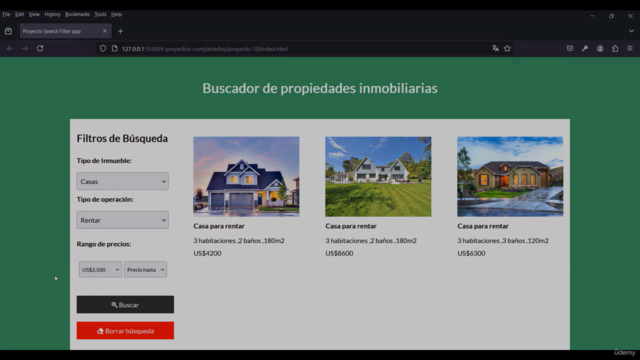The width and height of the screenshot is (640, 360).
Task: Bookmark this page with the star icon
Action: (x=507, y=49)
